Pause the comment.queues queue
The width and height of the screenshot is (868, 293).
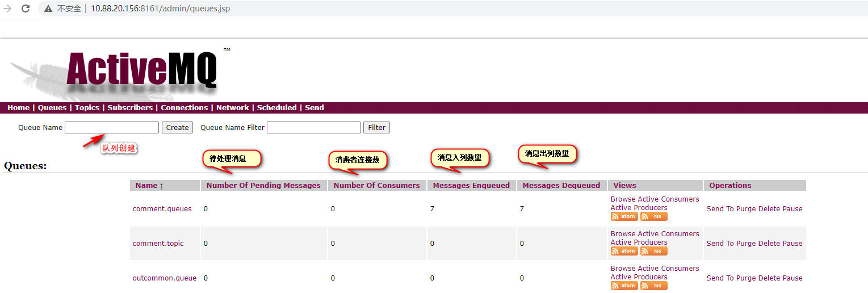(x=792, y=209)
